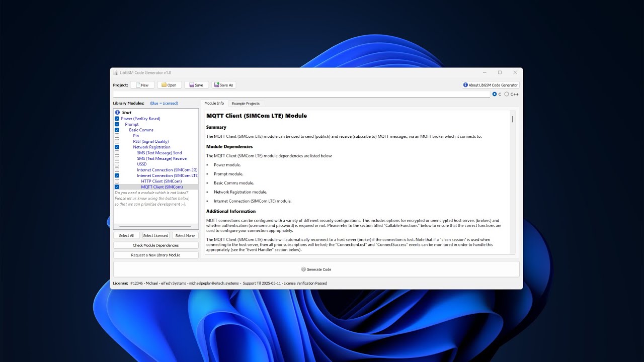The height and width of the screenshot is (362, 644).
Task: Enable the RSSI (Signal Quality) checkbox
Action: coord(117,141)
